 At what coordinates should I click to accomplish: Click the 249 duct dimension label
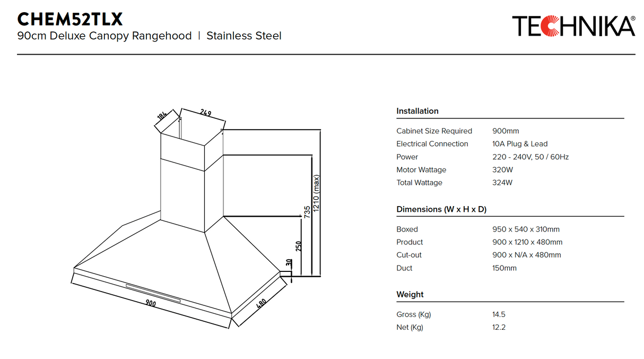pyautogui.click(x=206, y=113)
